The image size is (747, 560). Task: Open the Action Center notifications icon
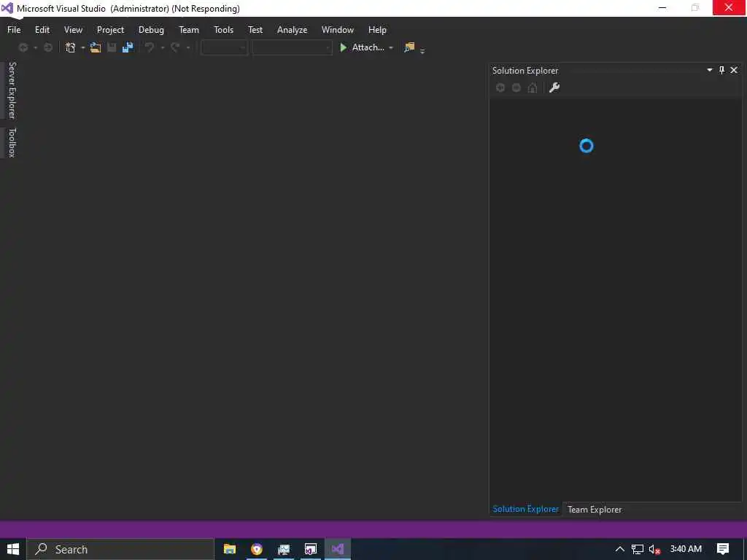click(x=723, y=549)
